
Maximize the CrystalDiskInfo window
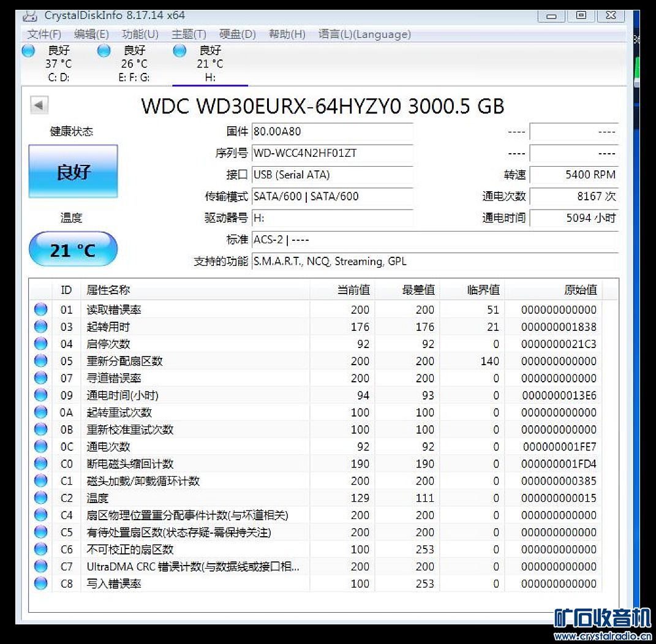click(581, 16)
